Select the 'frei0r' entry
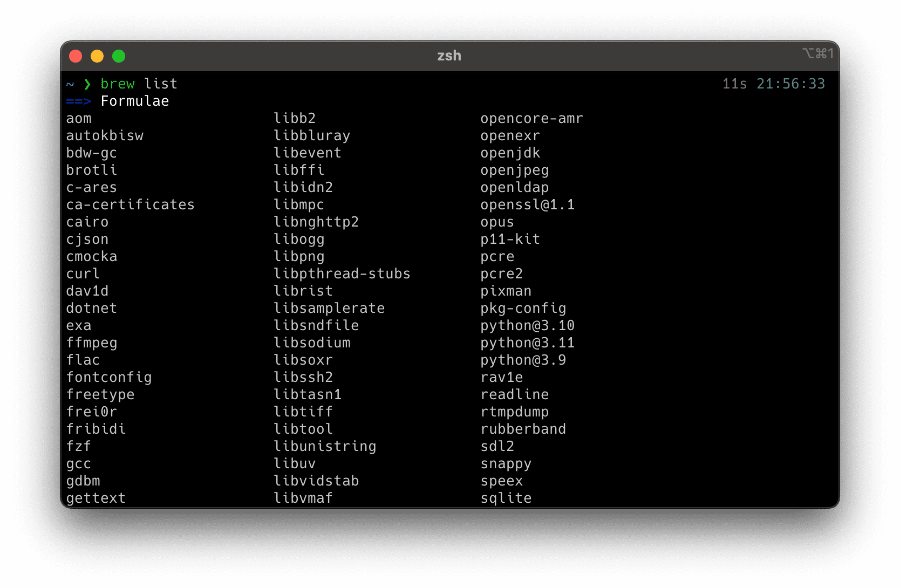The width and height of the screenshot is (900, 588). tap(92, 412)
